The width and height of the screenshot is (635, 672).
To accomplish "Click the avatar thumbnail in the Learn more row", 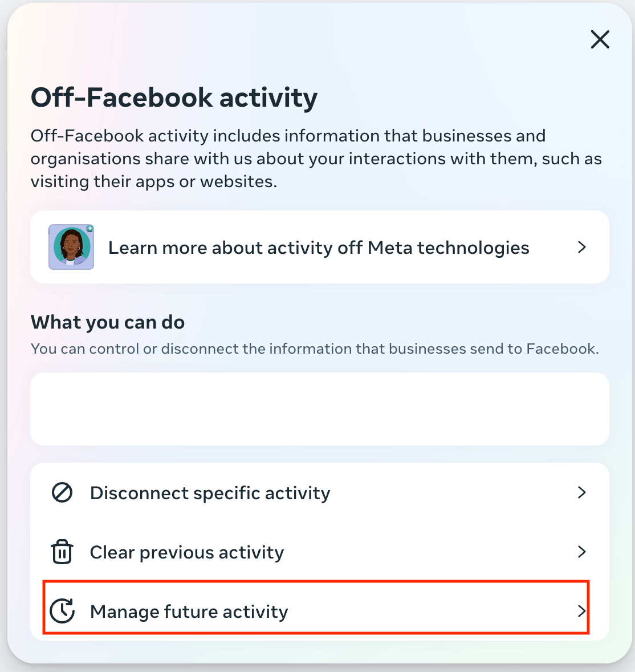I will pyautogui.click(x=71, y=247).
